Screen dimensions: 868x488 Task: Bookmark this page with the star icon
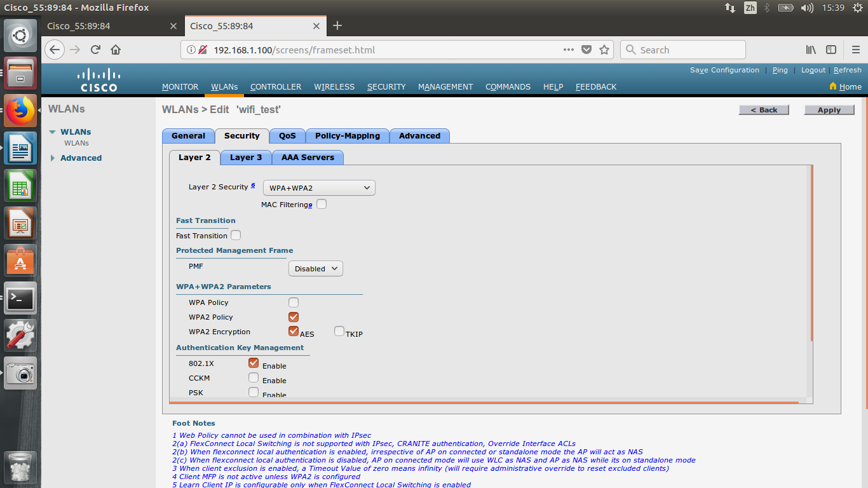click(x=604, y=50)
